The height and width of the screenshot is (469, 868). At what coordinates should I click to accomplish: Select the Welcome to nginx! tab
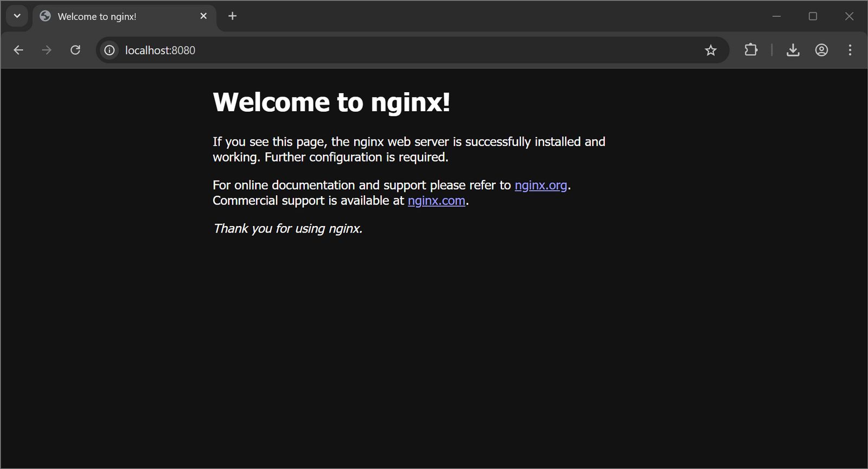tap(108, 17)
